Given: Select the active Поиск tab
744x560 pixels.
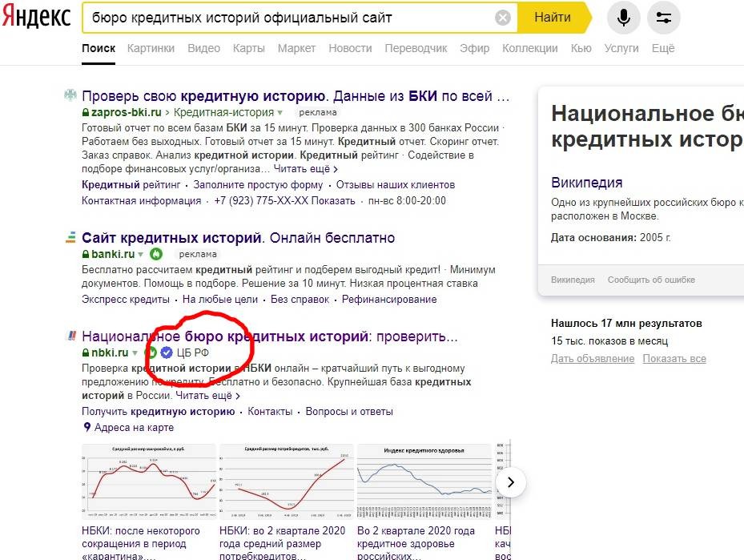Looking at the screenshot, I should click(x=99, y=48).
